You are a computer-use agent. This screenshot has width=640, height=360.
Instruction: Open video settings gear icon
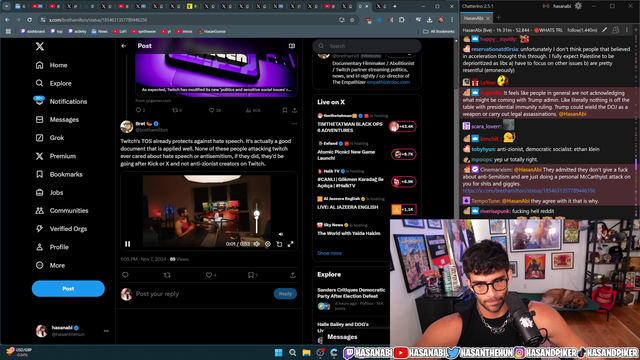coord(268,244)
